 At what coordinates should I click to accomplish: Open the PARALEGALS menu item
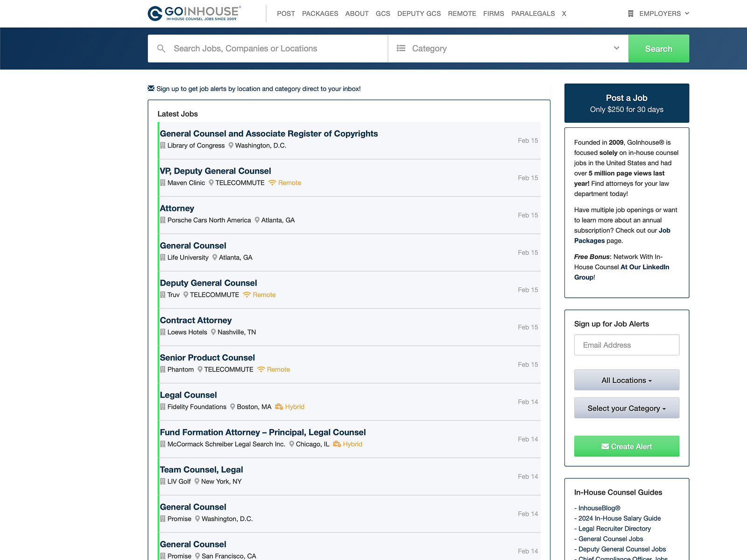coord(533,14)
